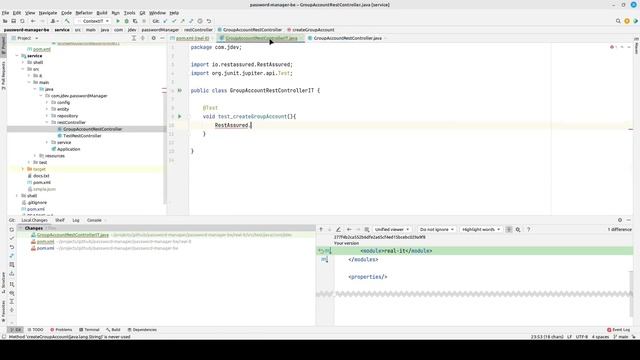Open Search Everywhere magnifier at top right
640x360 pixels.
pos(618,21)
